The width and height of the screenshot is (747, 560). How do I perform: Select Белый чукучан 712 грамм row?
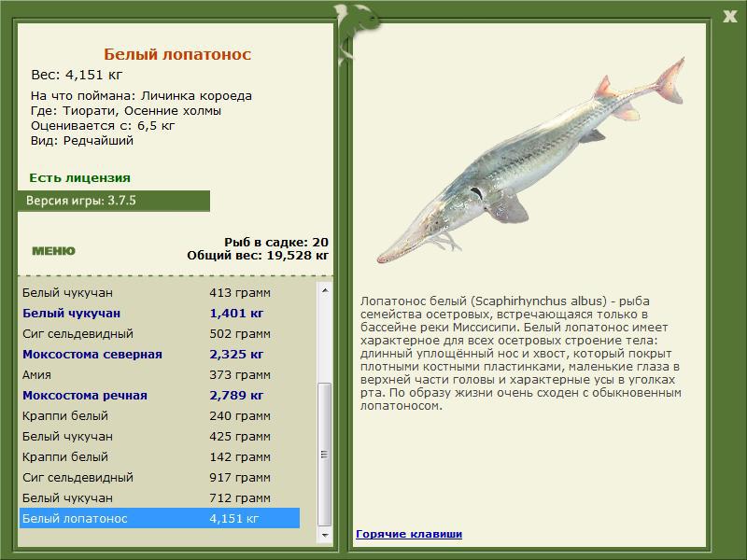click(x=160, y=497)
